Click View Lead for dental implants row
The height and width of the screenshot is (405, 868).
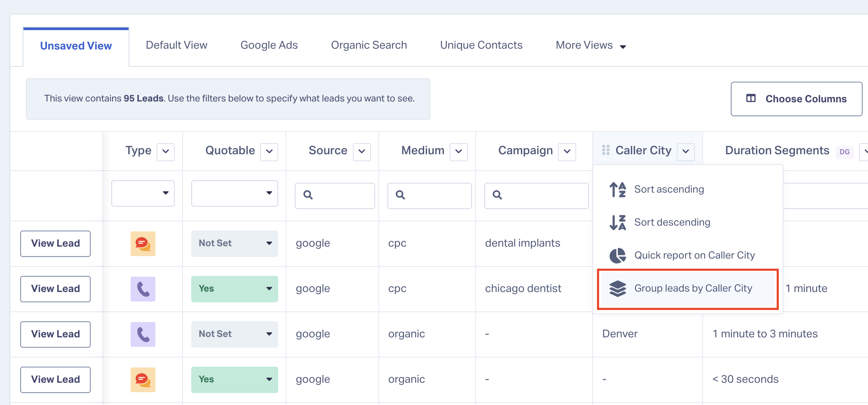click(56, 244)
